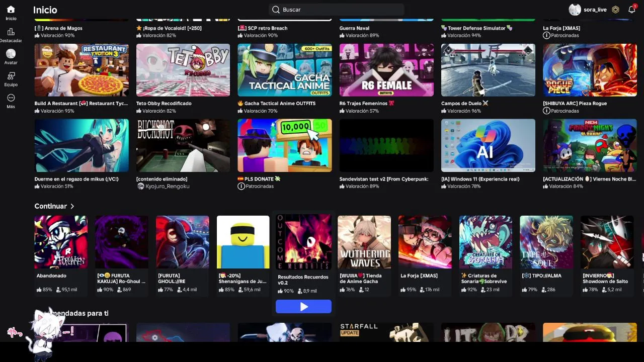Viewport: 644px width, 362px height.
Task: Open Duerme en el regazo de mikus thumbnail
Action: coord(82,145)
